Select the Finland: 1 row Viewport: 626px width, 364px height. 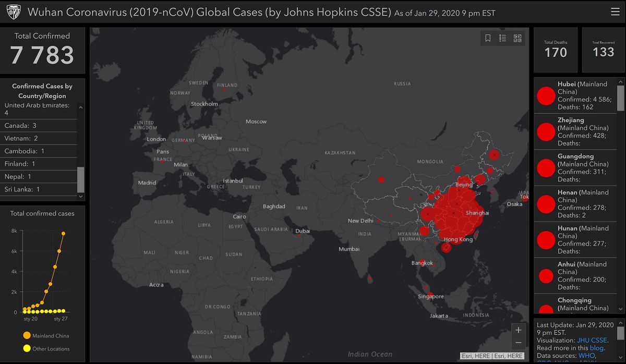pyautogui.click(x=39, y=164)
